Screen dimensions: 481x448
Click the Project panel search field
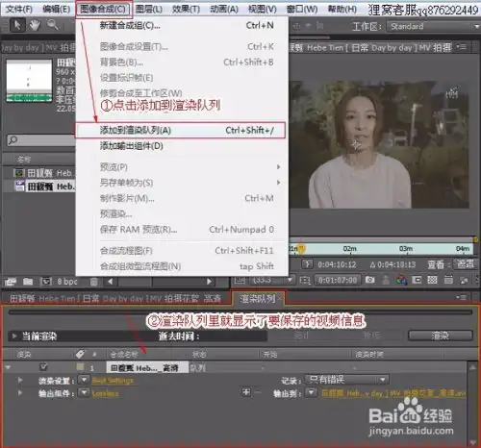pyautogui.click(x=41, y=140)
